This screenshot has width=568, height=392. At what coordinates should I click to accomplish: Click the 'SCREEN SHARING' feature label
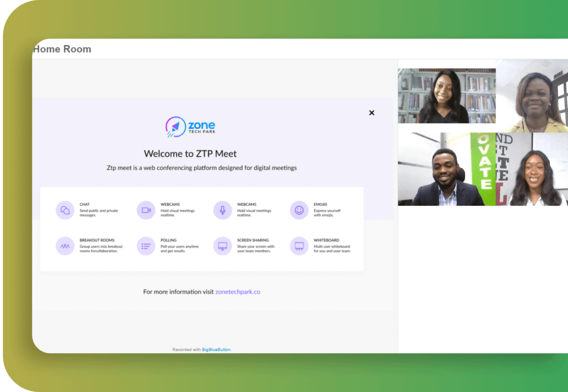pos(253,240)
